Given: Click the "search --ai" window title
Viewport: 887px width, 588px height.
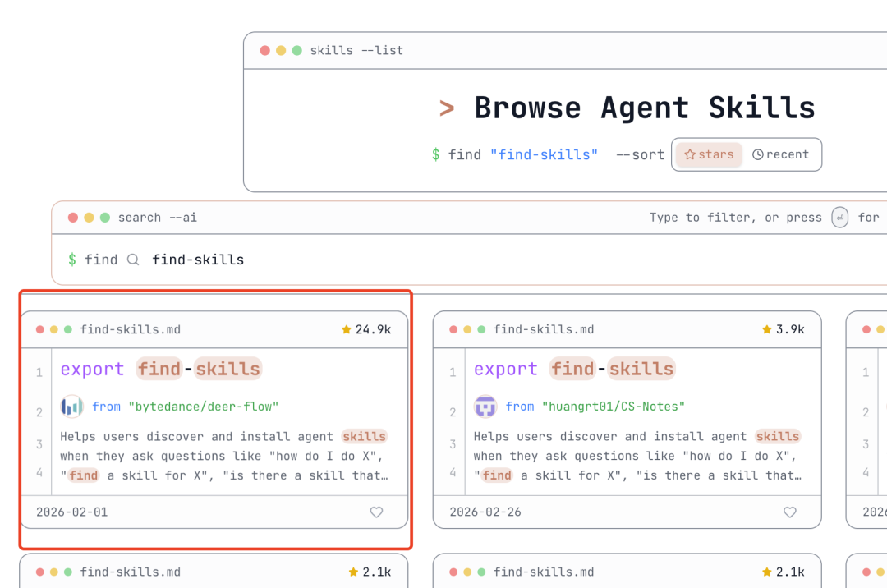Looking at the screenshot, I should coord(157,218).
